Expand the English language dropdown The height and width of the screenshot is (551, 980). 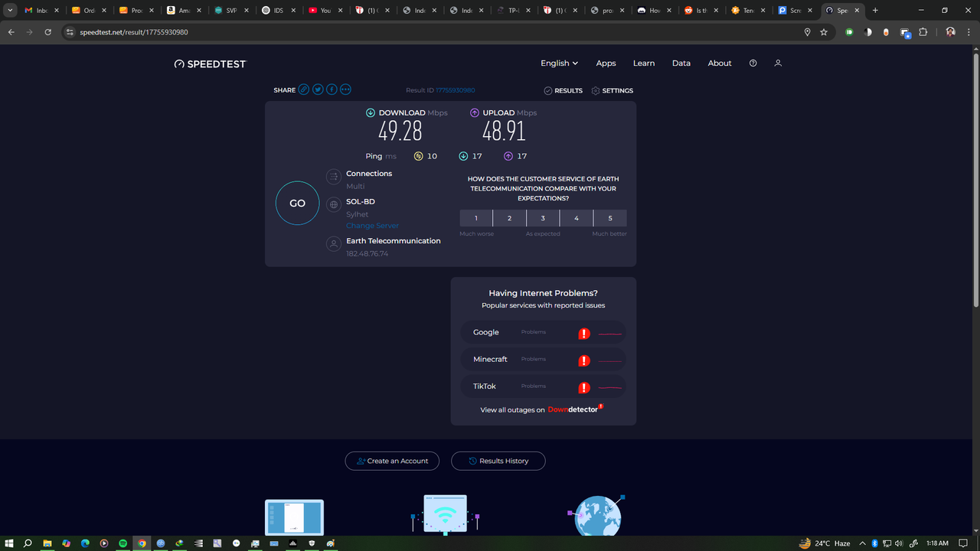tap(559, 64)
